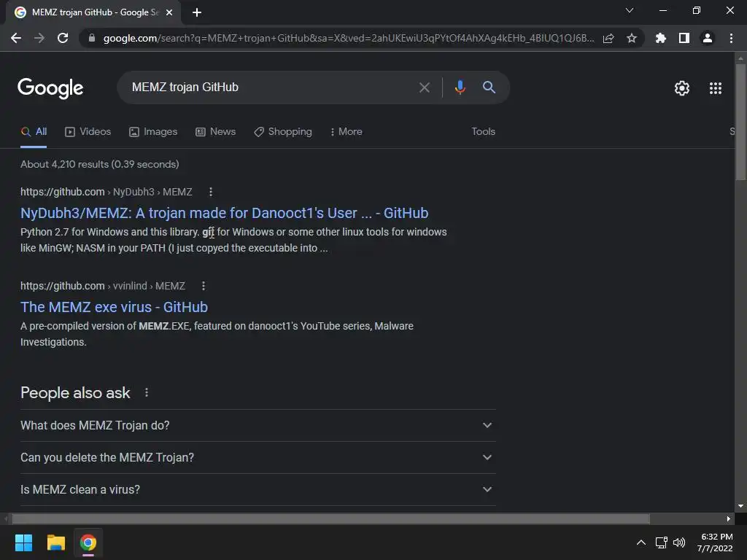The width and height of the screenshot is (747, 560).
Task: Open clock showing 6:32 PM
Action: (715, 542)
